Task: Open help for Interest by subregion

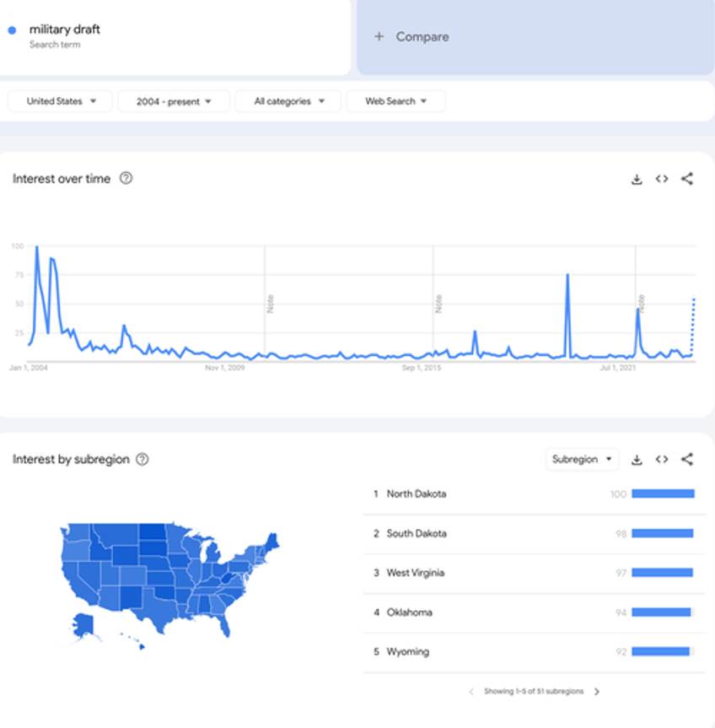Action: click(142, 459)
